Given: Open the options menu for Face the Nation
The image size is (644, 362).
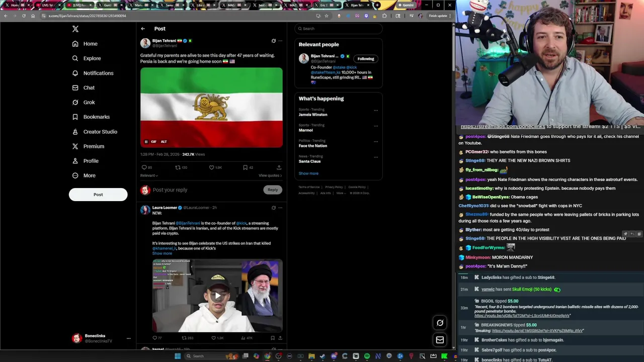Looking at the screenshot, I should 376,141.
